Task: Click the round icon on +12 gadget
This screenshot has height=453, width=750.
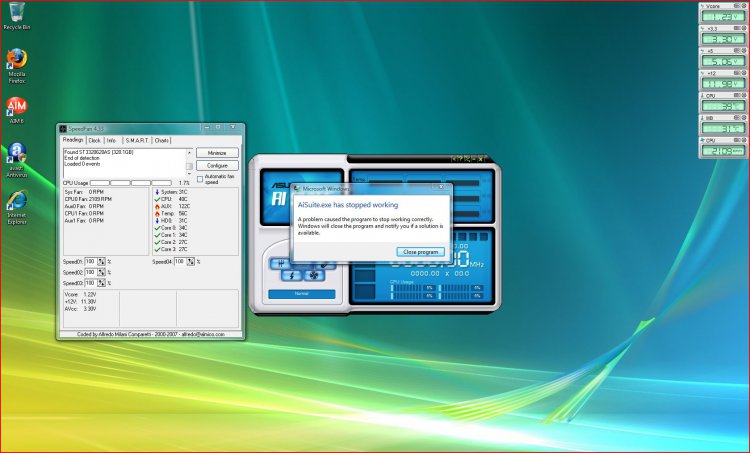Action: tap(744, 73)
